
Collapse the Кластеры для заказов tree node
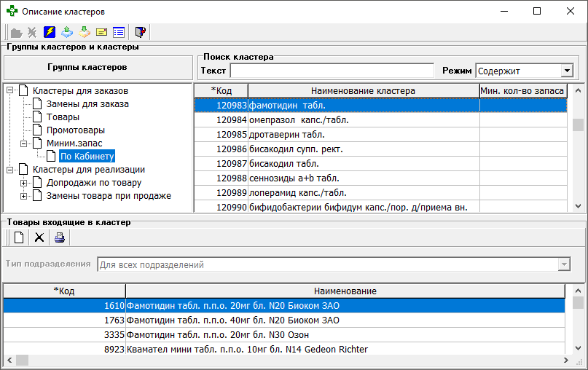point(9,91)
